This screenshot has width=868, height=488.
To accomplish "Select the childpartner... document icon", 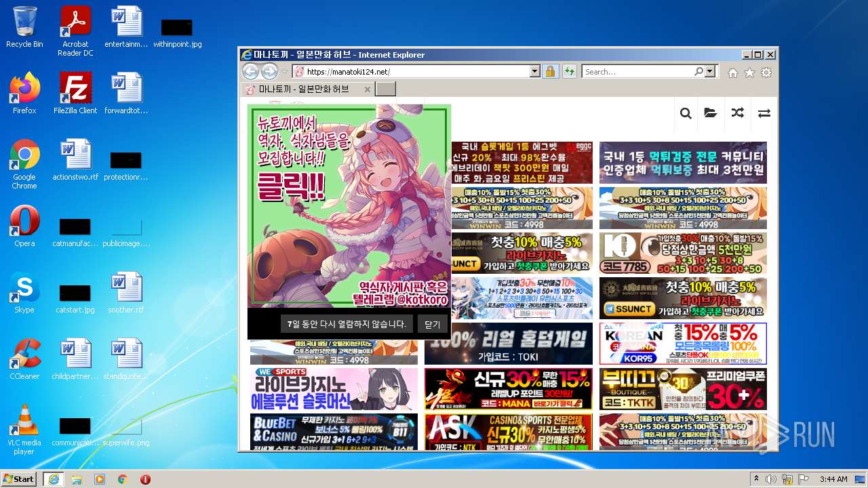I will tap(75, 359).
